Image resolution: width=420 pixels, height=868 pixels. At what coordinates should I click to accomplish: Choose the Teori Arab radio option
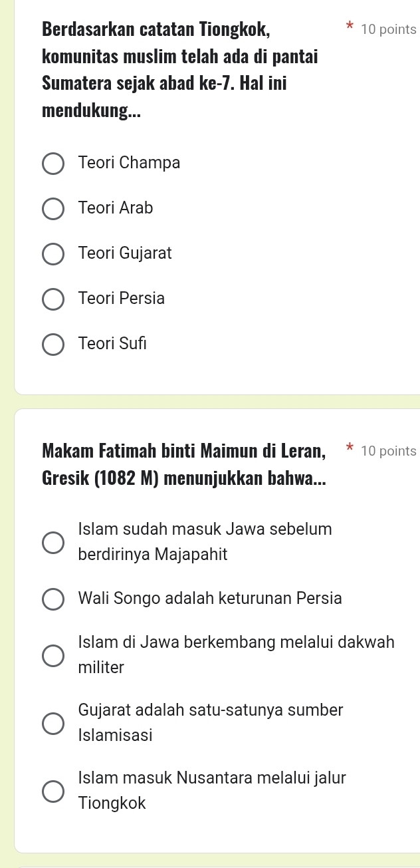click(54, 209)
